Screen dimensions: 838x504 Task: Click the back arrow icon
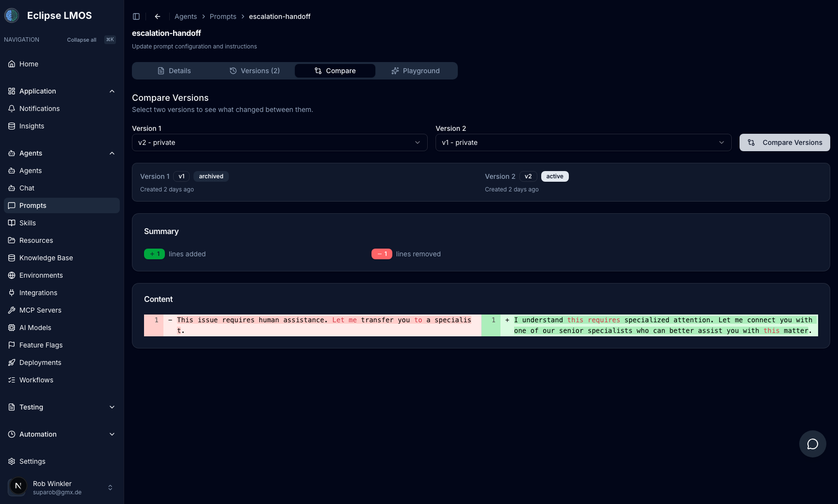point(158,16)
